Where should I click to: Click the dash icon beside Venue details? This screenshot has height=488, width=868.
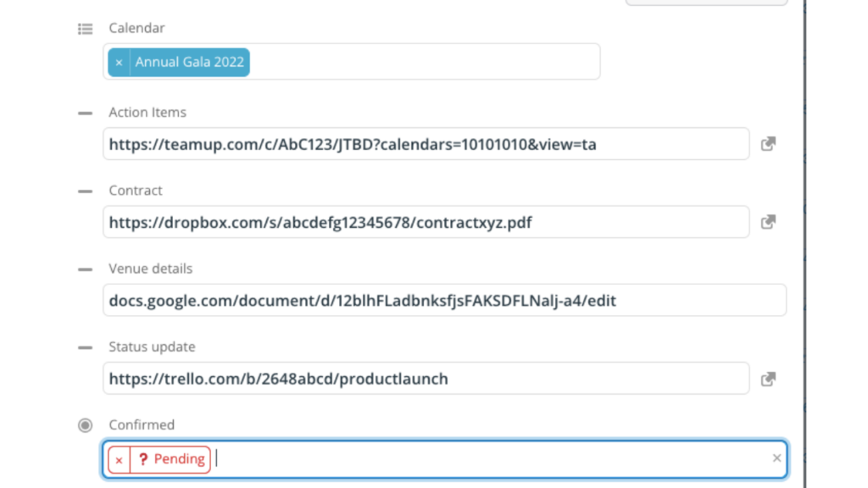point(86,269)
